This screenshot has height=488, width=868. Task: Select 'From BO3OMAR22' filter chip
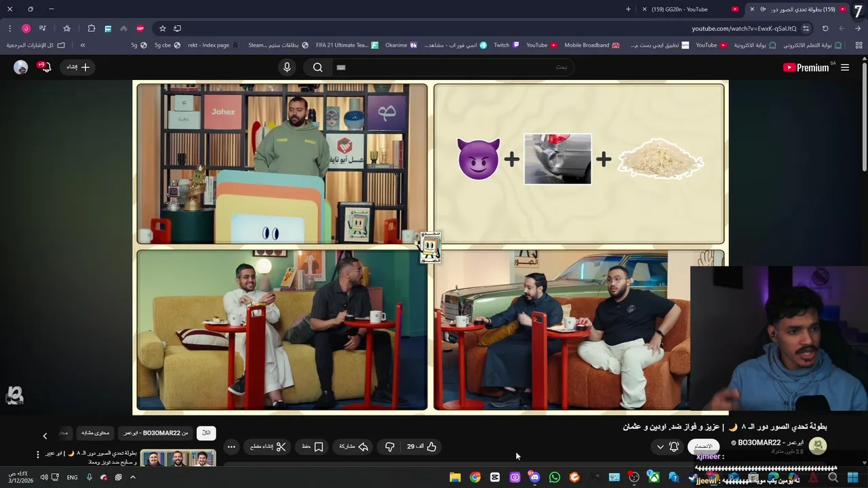pyautogui.click(x=156, y=433)
